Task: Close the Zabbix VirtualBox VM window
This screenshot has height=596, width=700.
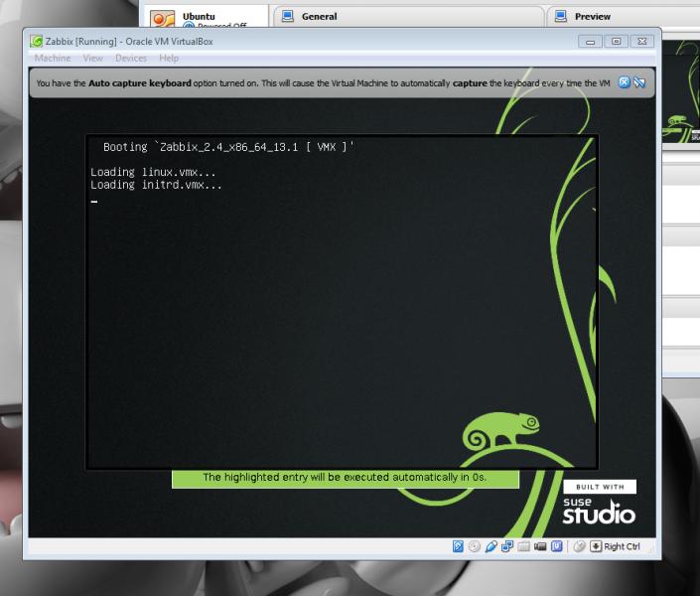Action: [x=642, y=42]
